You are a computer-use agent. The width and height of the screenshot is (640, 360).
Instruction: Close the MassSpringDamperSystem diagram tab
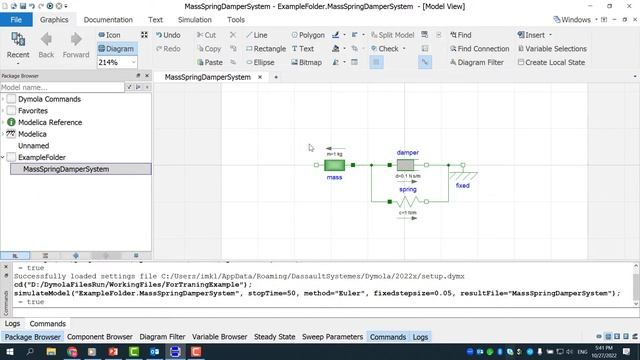tap(260, 77)
